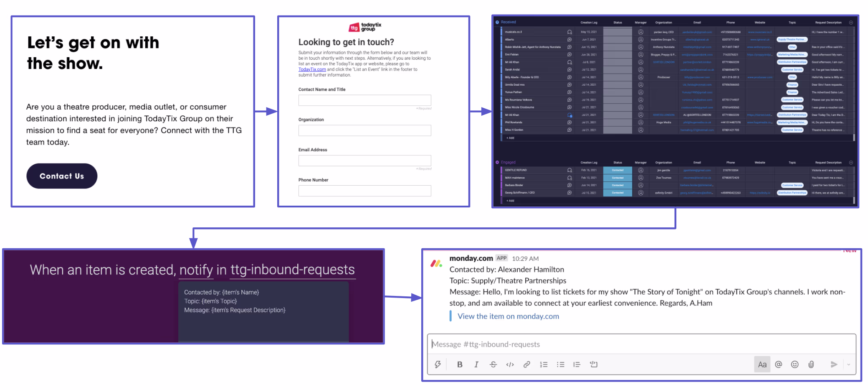The height and width of the screenshot is (390, 868).
Task: Change the 'notify' action in automation recipe
Action: point(196,270)
